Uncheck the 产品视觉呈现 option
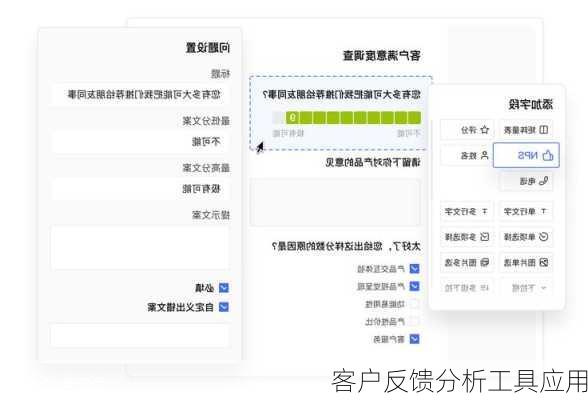This screenshot has height=400, width=588. [414, 286]
